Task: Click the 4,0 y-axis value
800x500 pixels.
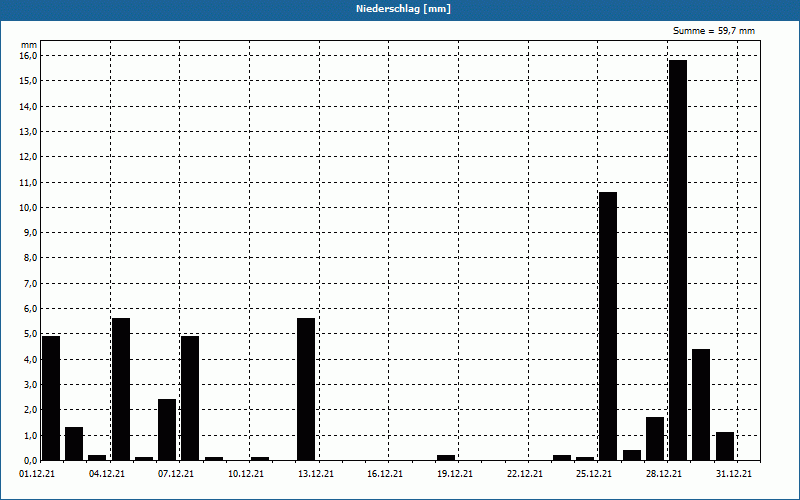Action: (31, 360)
